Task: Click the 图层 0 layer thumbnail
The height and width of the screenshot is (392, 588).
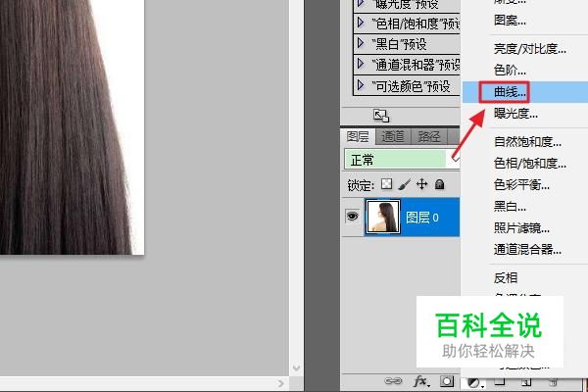Action: [x=383, y=217]
